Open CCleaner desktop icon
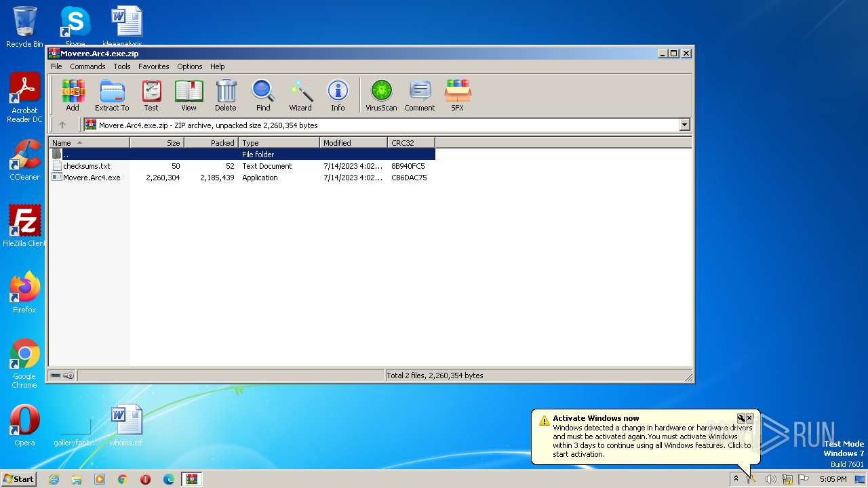This screenshot has width=868, height=488. 24,160
